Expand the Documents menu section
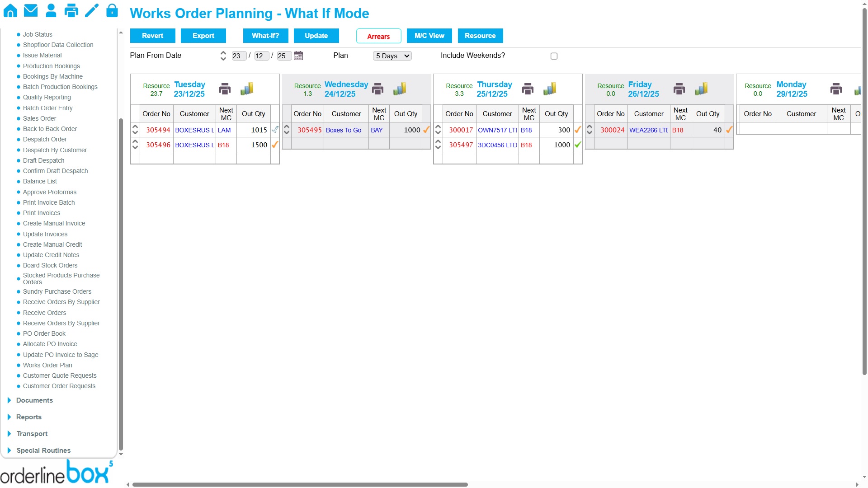This screenshot has height=488, width=868. [34, 400]
